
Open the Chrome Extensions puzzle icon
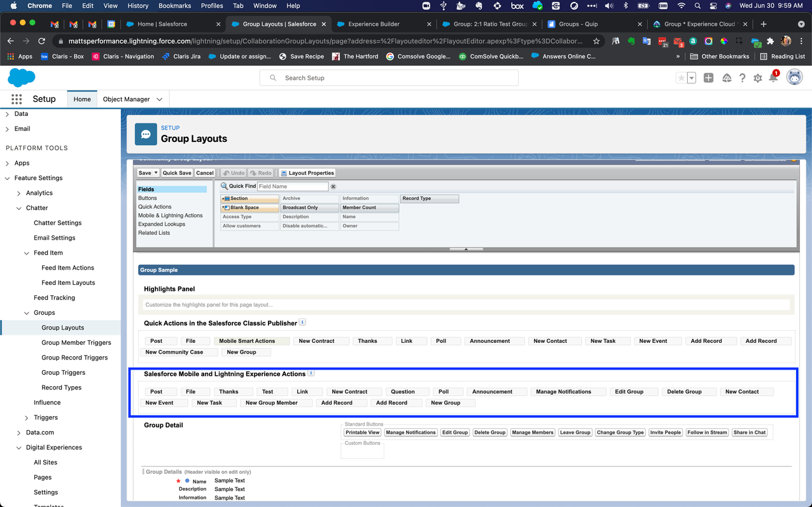click(x=770, y=41)
